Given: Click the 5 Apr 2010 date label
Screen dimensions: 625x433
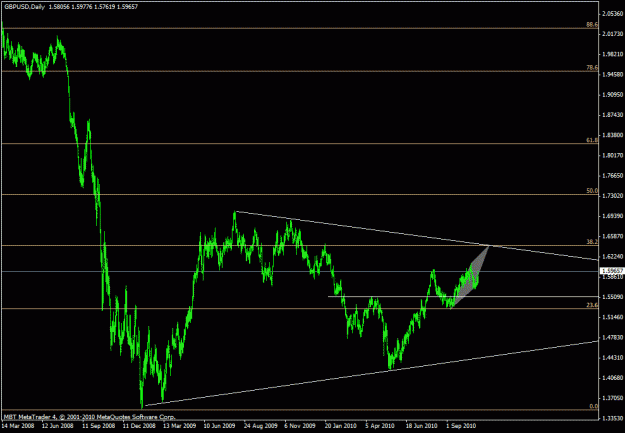Looking at the screenshot, I should point(380,426).
